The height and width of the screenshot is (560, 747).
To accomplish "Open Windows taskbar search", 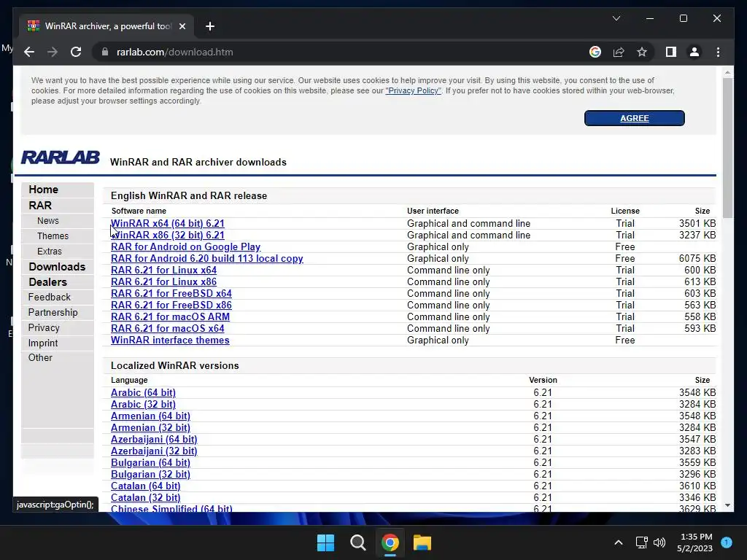I will tap(357, 542).
